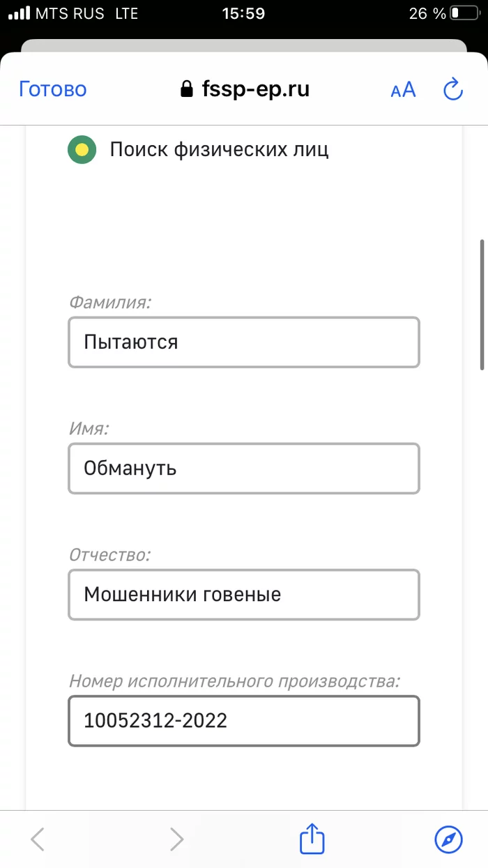Tap the Safari compass icon
This screenshot has width=488, height=868.
click(x=448, y=839)
